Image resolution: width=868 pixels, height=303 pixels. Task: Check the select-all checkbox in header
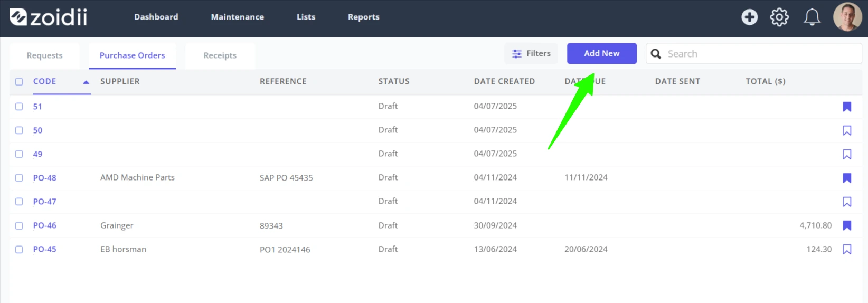pos(19,82)
